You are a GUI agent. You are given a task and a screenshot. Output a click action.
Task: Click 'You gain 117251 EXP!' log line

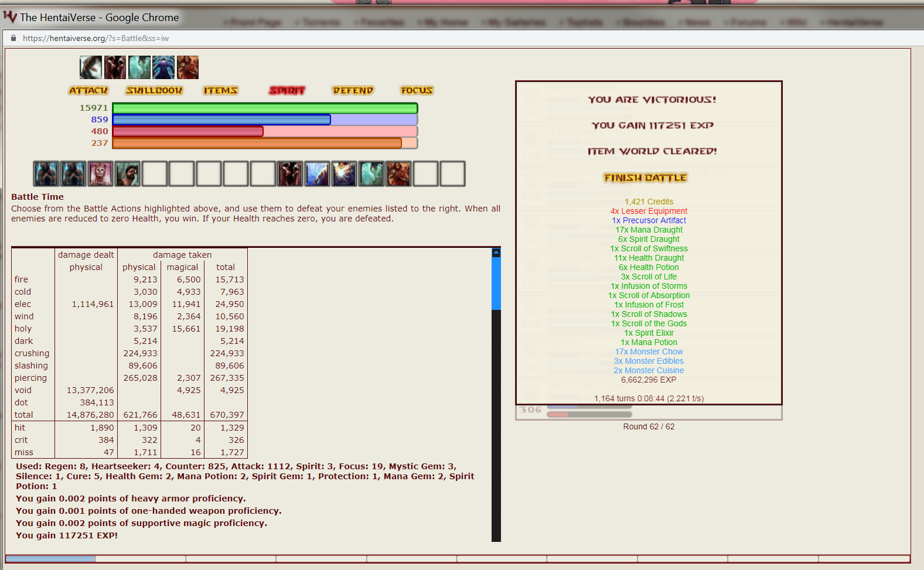(x=67, y=535)
